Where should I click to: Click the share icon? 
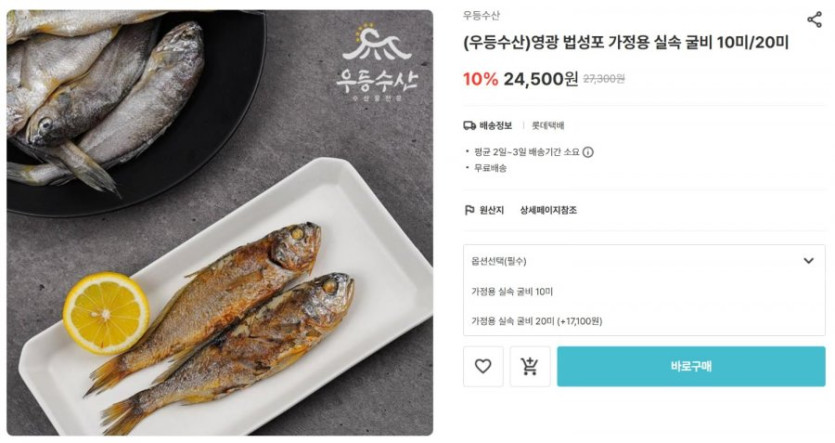(814, 19)
